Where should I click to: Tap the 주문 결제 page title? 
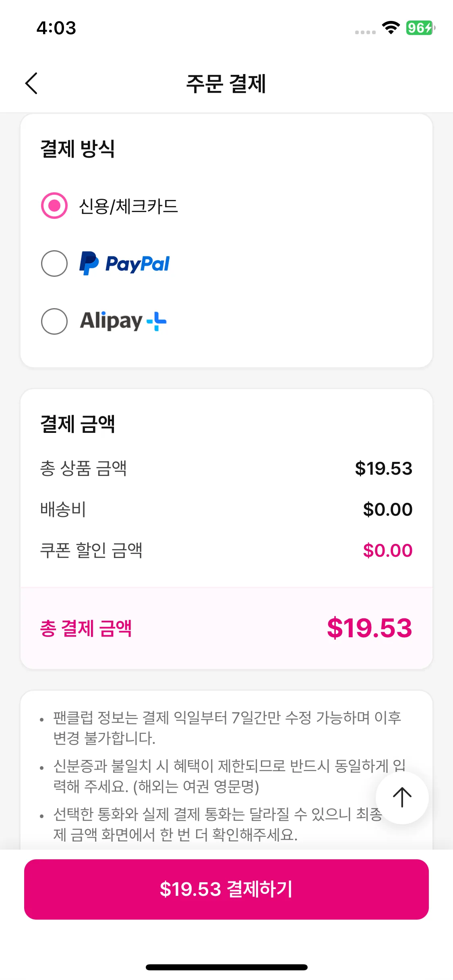tap(226, 84)
